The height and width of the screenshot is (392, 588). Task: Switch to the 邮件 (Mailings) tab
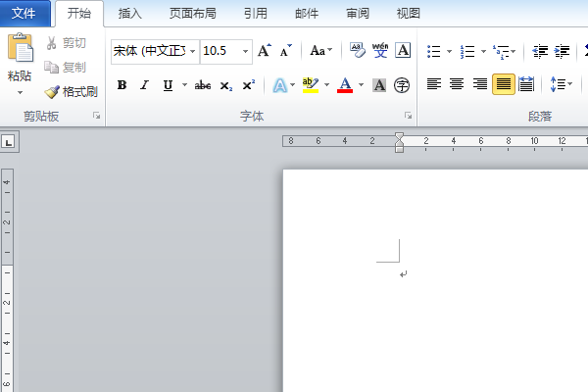pos(307,14)
